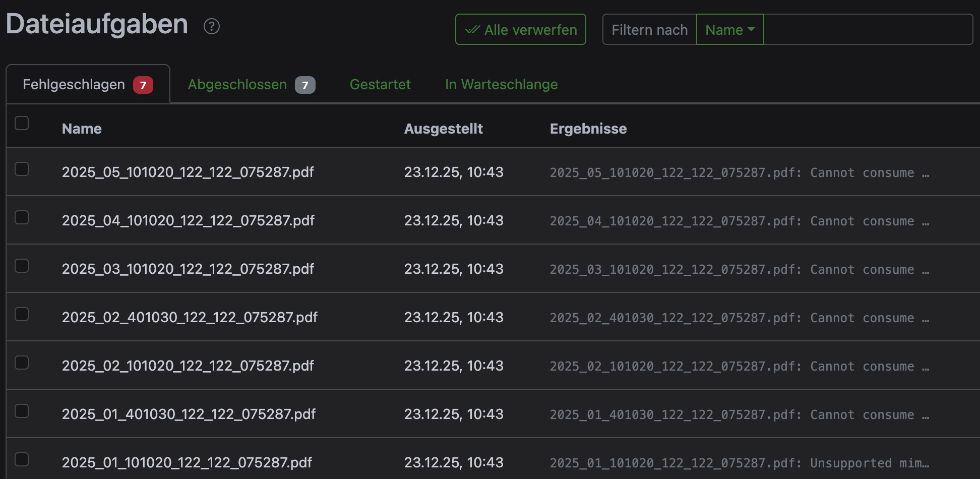Tick the 2025_01_401030 row checkbox

22,411
